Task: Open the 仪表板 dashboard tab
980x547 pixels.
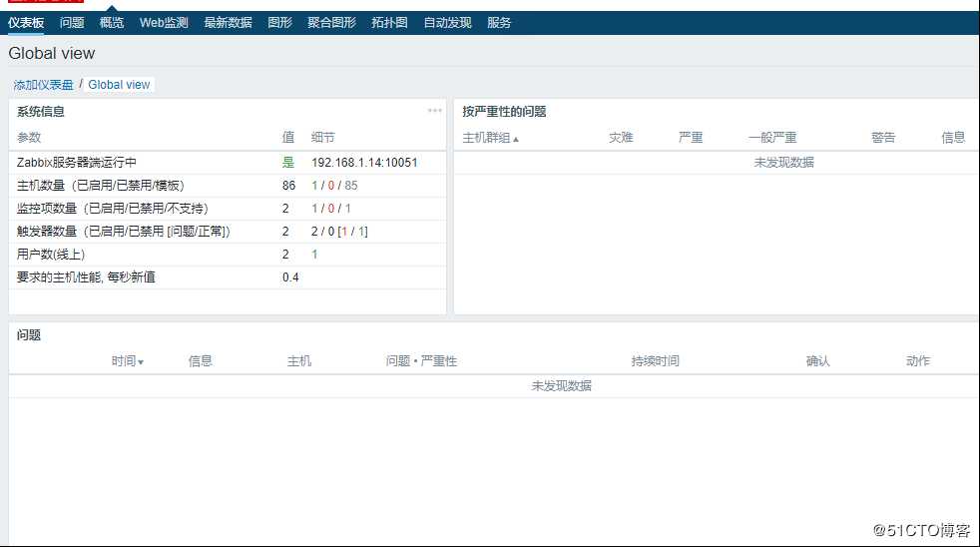Action: point(26,23)
